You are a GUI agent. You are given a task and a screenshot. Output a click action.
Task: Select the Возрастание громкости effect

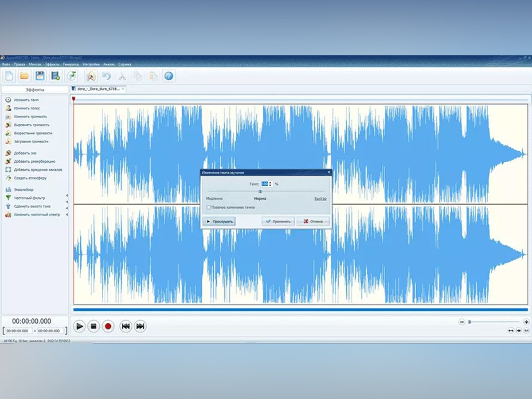coord(29,133)
